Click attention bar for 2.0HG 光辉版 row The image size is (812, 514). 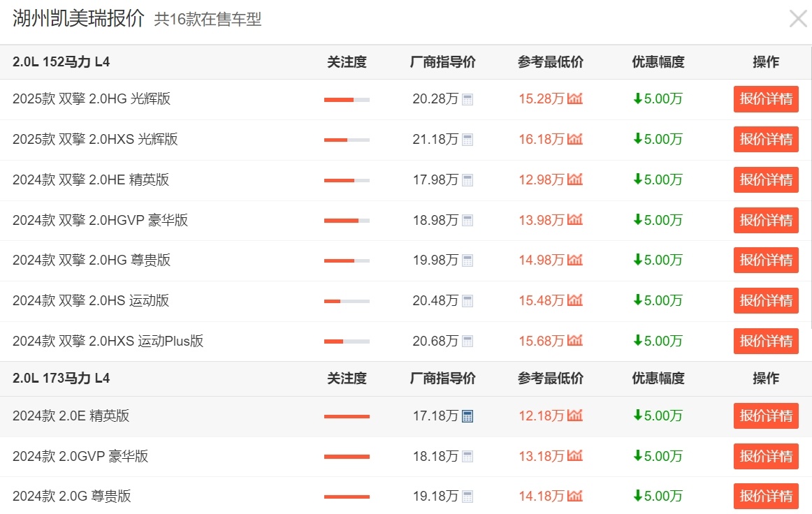(347, 100)
